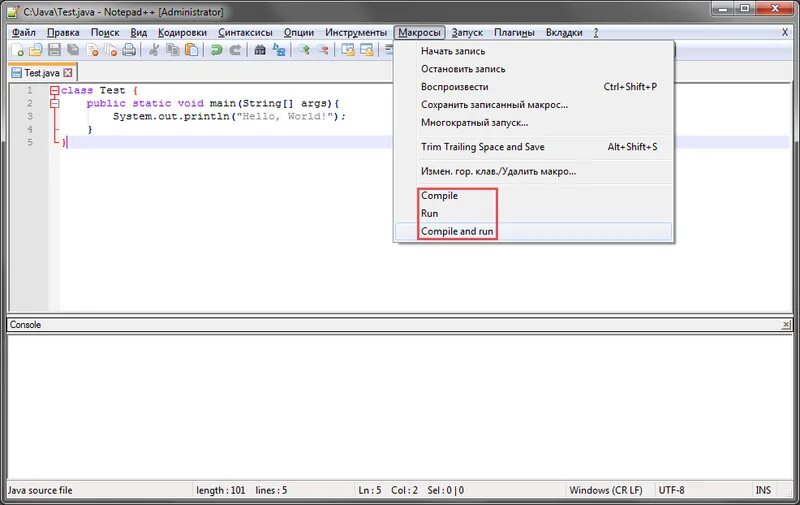Collapse the class Test fold marker
Screen dimensions: 800x505
(x=55, y=91)
